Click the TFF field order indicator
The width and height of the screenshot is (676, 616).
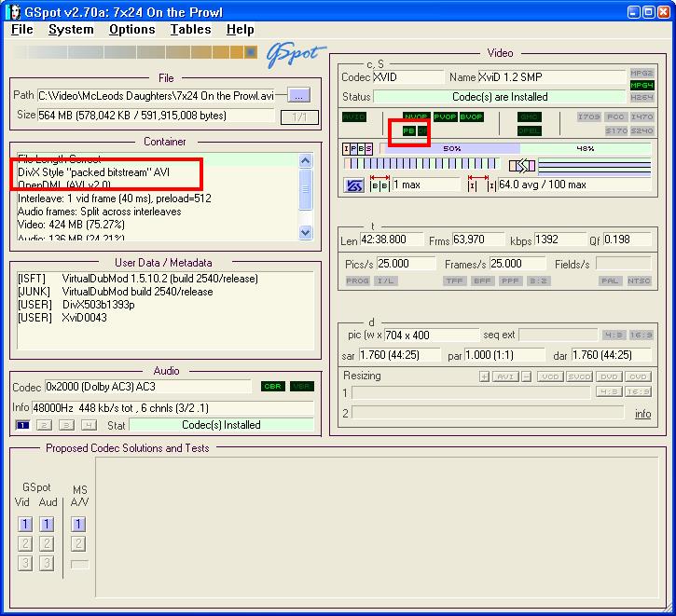coord(454,281)
